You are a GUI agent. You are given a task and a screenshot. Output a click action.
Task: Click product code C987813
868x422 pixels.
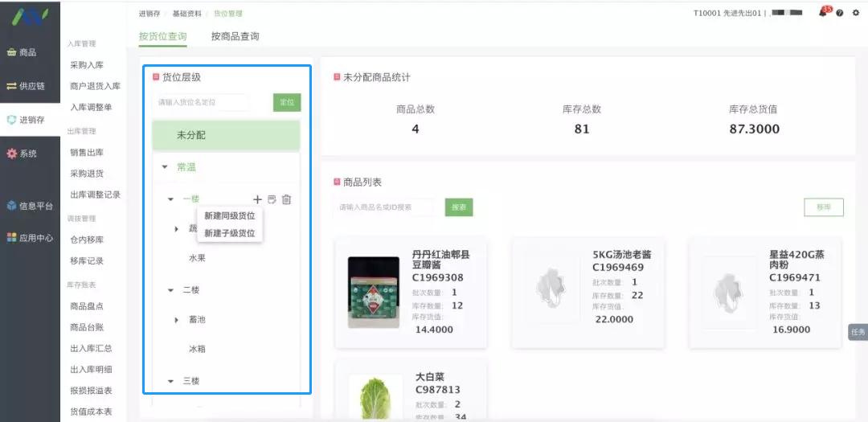(438, 390)
